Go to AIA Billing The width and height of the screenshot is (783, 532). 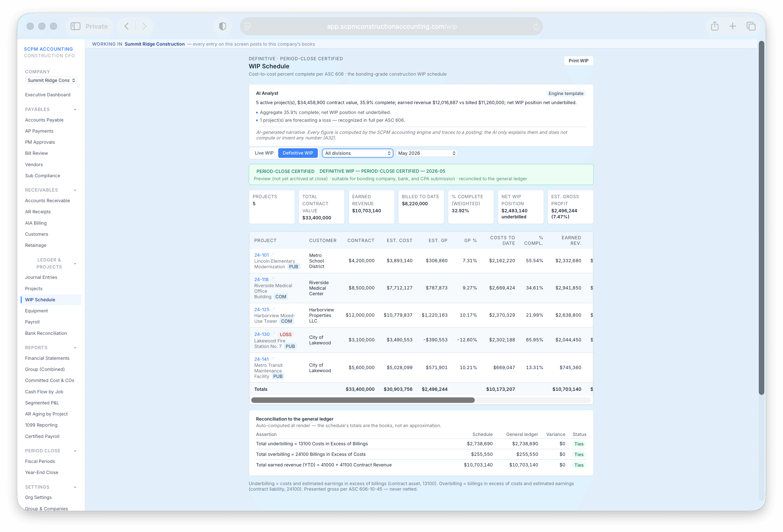36,223
